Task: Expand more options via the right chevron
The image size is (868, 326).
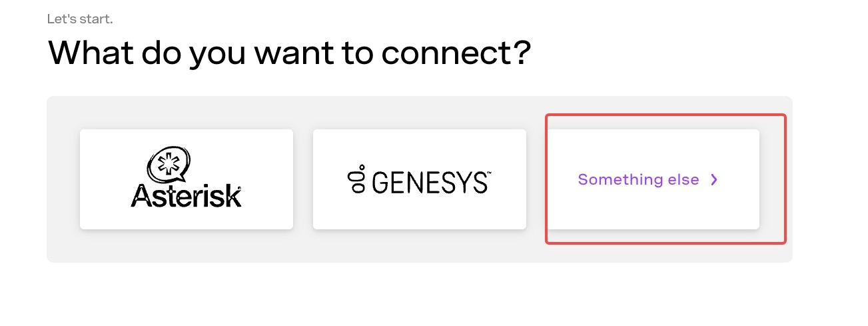Action: coord(714,180)
